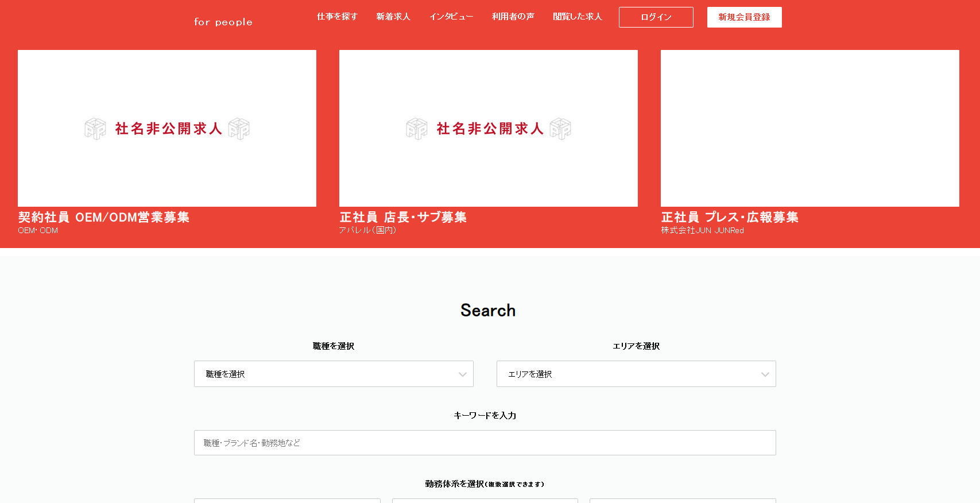Click the 'OEM・ODM' company text

point(38,230)
